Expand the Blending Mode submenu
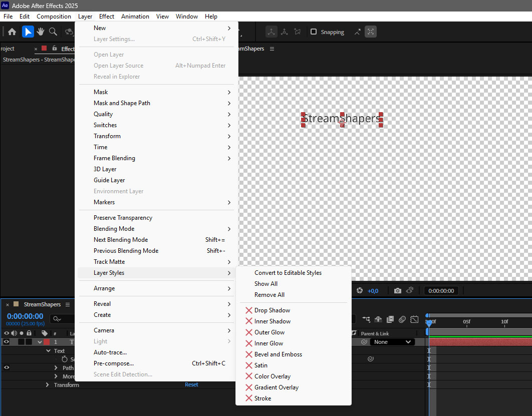This screenshot has width=532, height=416. point(156,229)
